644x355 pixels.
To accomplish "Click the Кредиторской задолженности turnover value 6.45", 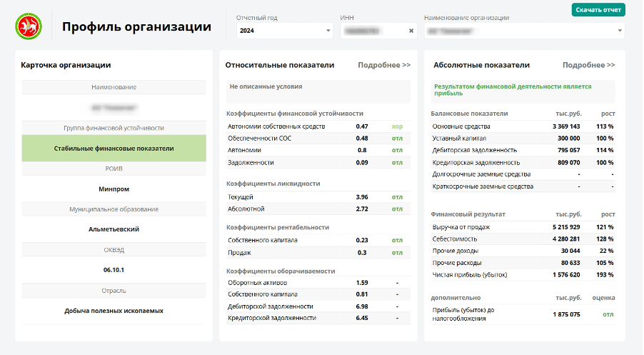I will [362, 318].
